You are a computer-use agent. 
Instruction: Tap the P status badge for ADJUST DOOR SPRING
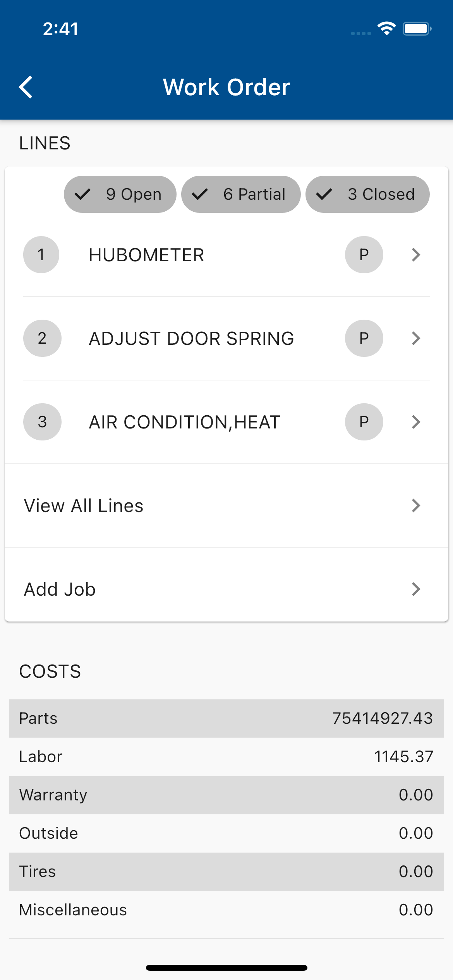pyautogui.click(x=364, y=338)
